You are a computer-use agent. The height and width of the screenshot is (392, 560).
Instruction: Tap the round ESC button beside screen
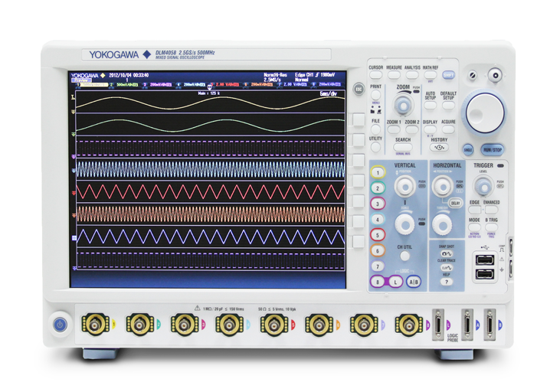pyautogui.click(x=359, y=89)
